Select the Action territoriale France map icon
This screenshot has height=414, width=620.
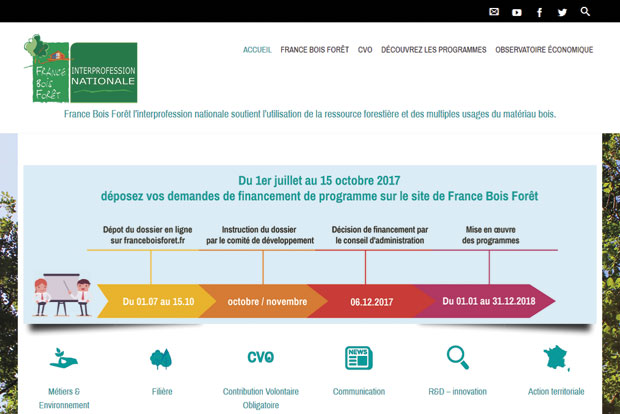point(556,357)
